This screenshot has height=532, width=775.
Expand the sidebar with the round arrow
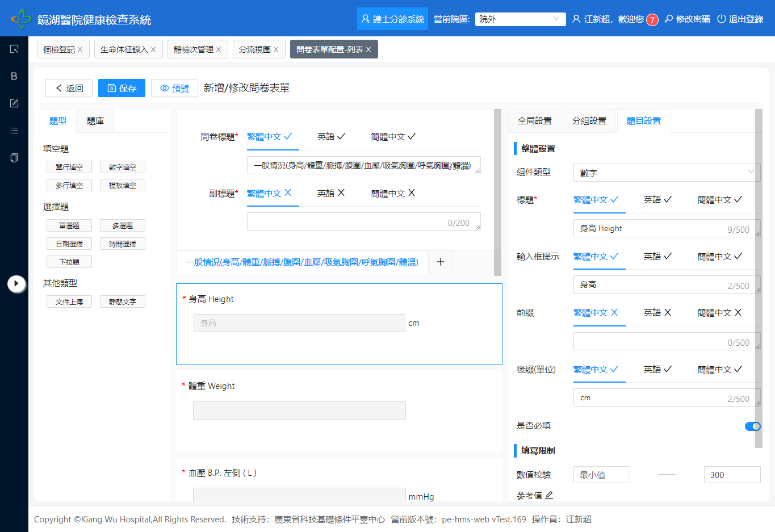point(16,283)
